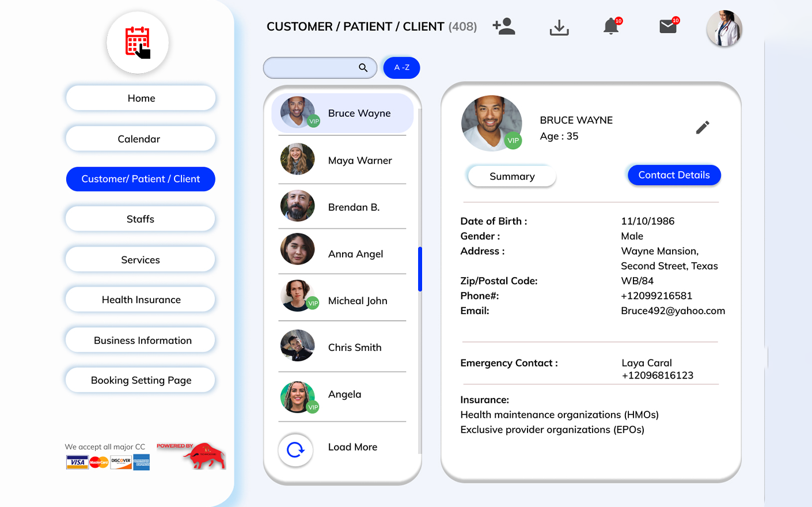Click the Discover card icon
The width and height of the screenshot is (812, 507).
tap(121, 462)
